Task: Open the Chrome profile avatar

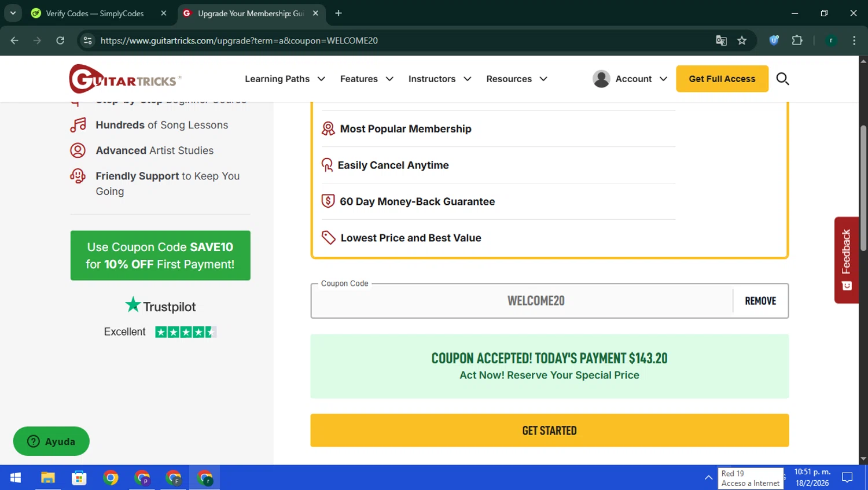Action: [831, 40]
